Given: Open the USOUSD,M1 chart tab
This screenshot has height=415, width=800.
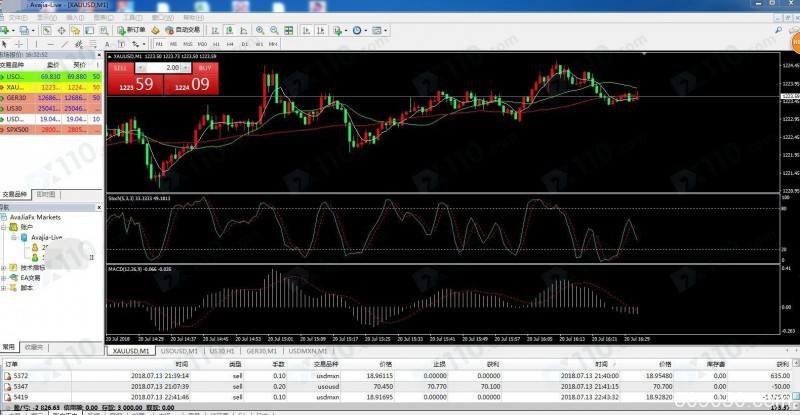Looking at the screenshot, I should pyautogui.click(x=179, y=351).
